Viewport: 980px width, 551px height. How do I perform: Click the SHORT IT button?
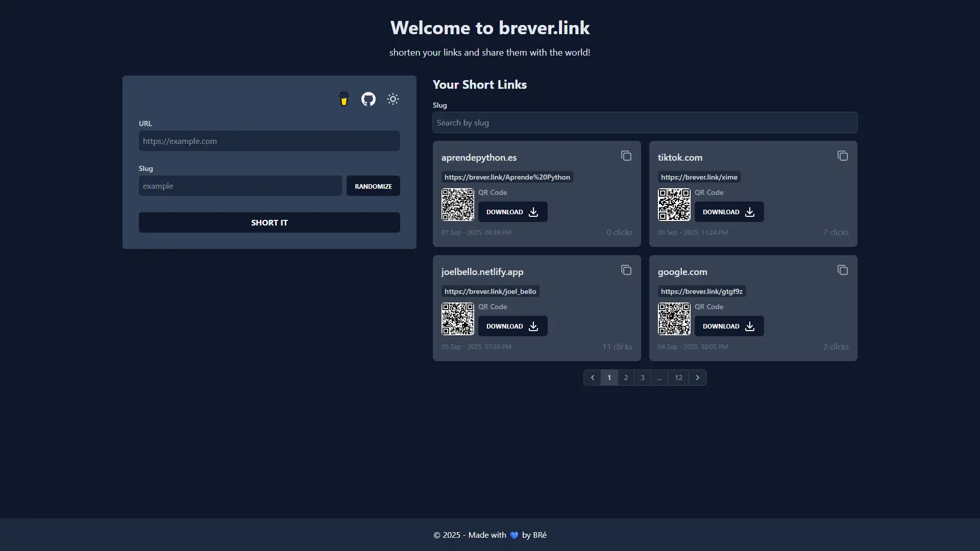[269, 222]
